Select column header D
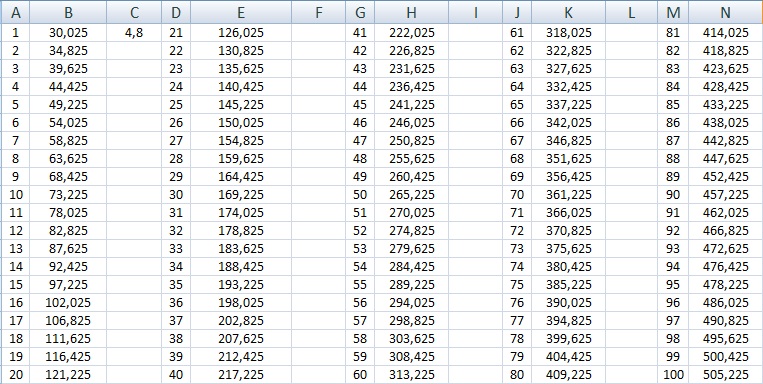 [176, 12]
